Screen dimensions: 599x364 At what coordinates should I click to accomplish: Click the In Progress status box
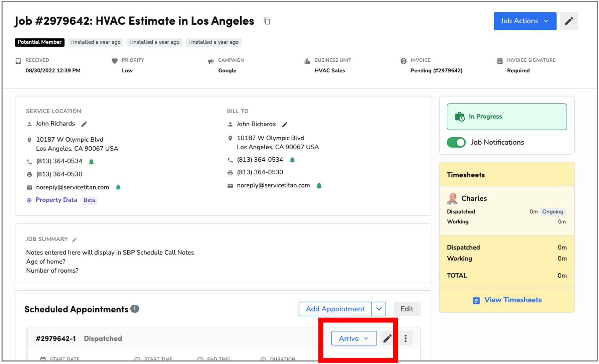[507, 117]
